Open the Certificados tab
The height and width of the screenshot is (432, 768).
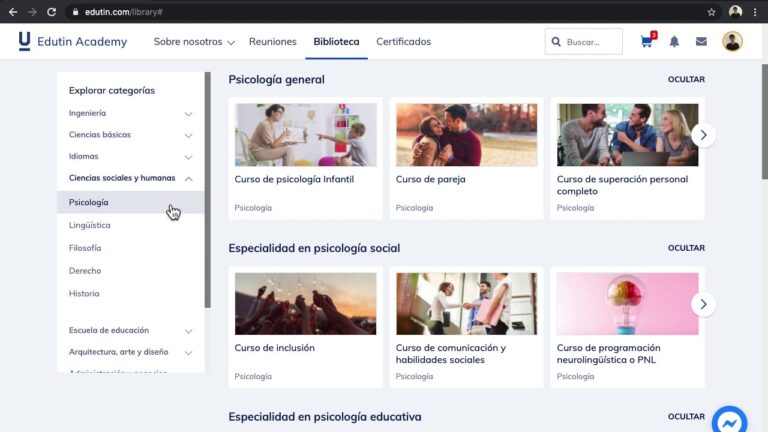pos(404,42)
